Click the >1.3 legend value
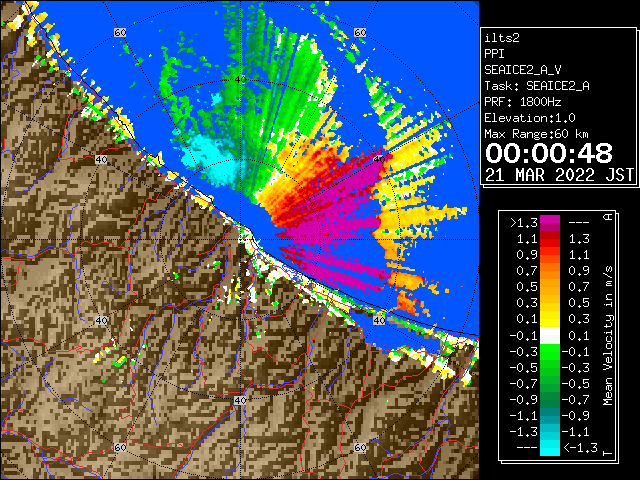 [x=524, y=223]
